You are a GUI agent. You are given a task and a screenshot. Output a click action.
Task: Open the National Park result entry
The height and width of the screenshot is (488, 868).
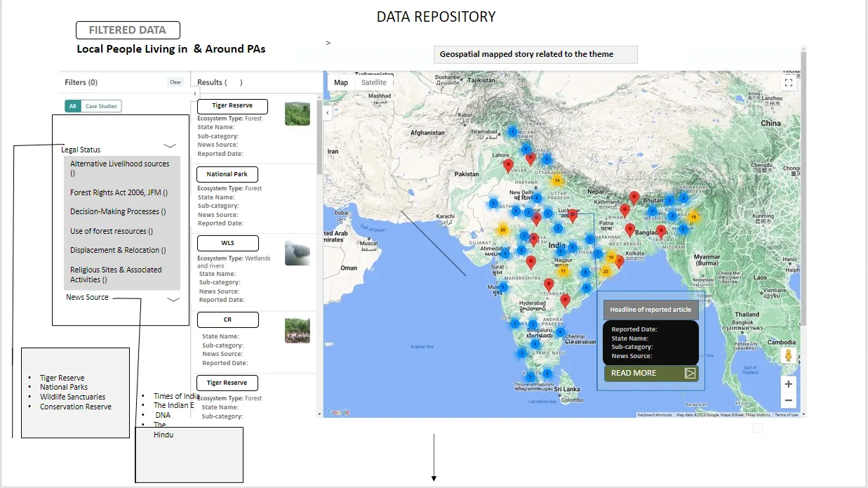click(x=227, y=174)
